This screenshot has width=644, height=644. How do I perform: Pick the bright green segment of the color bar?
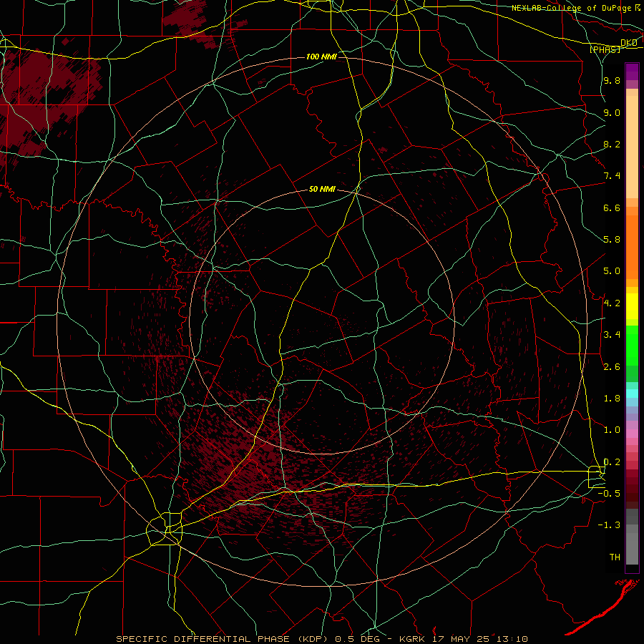632,345
